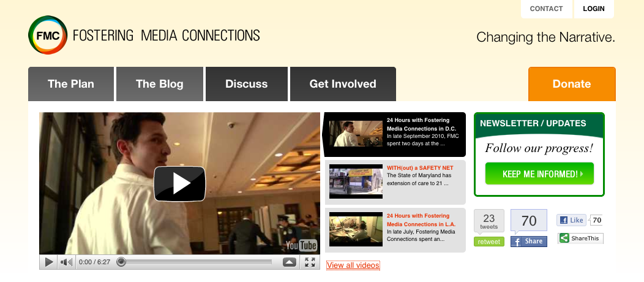Select WITH(out) a SAFETY NET video thumbnail

pos(356,181)
